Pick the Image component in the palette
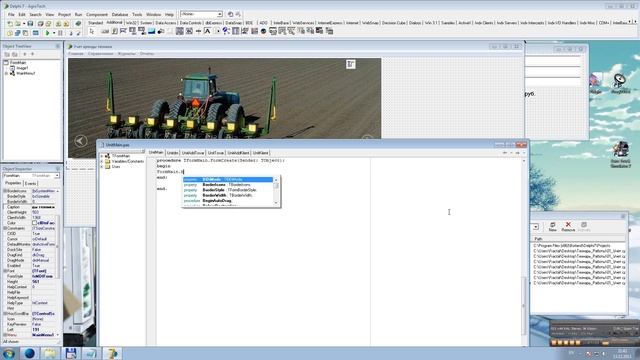Image resolution: width=640 pixels, height=360 pixels. click(151, 31)
